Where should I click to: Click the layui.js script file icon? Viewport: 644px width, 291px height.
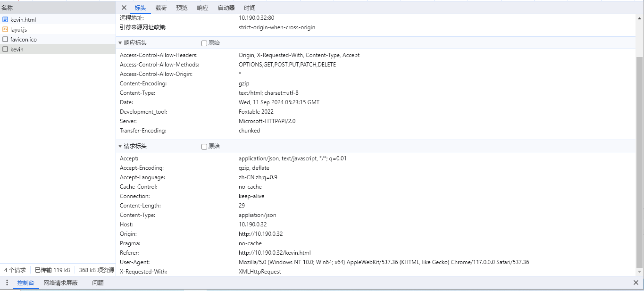tap(5, 30)
